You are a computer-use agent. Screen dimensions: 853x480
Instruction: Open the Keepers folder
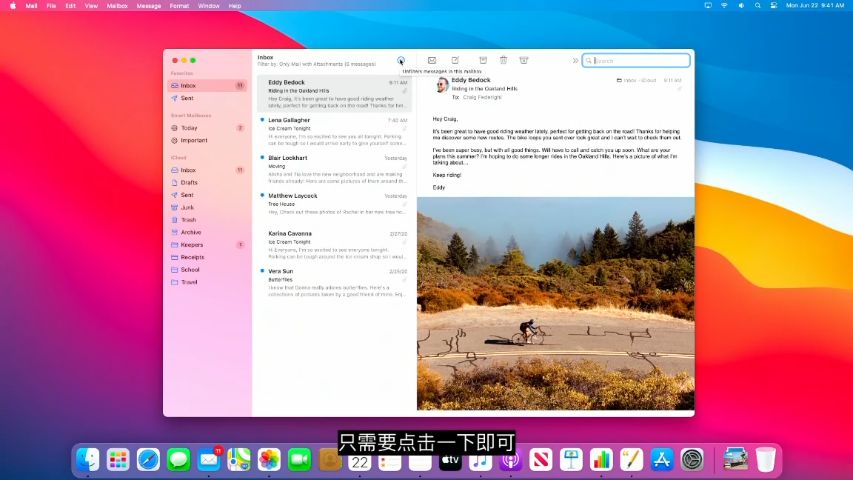coord(191,245)
